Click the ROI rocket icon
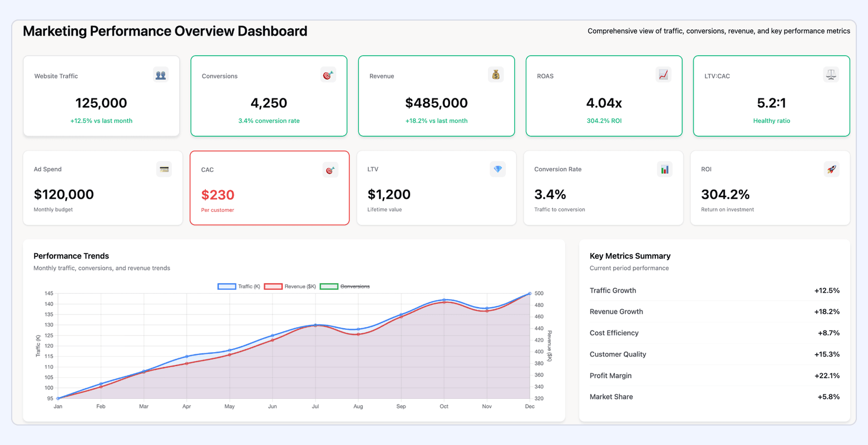This screenshot has width=868, height=445. (831, 169)
